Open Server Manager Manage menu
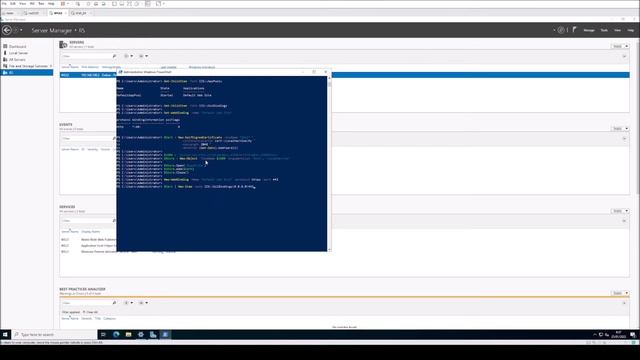This screenshot has width=640, height=360. (589, 30)
